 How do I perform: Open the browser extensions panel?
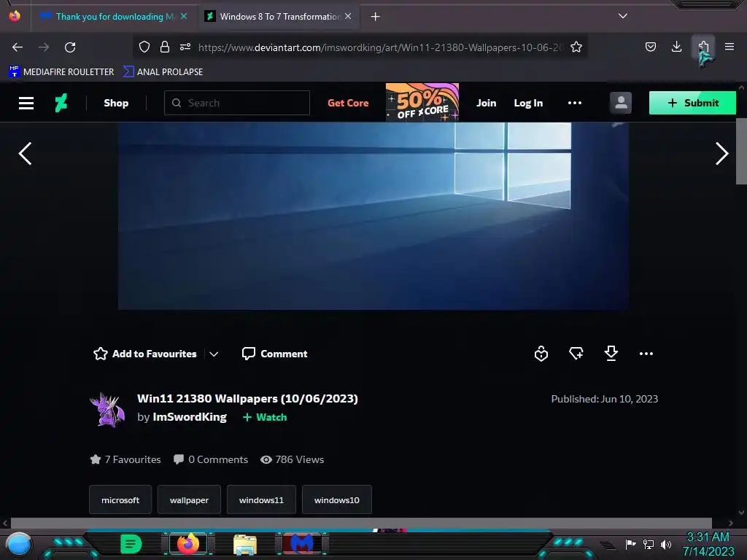click(703, 47)
